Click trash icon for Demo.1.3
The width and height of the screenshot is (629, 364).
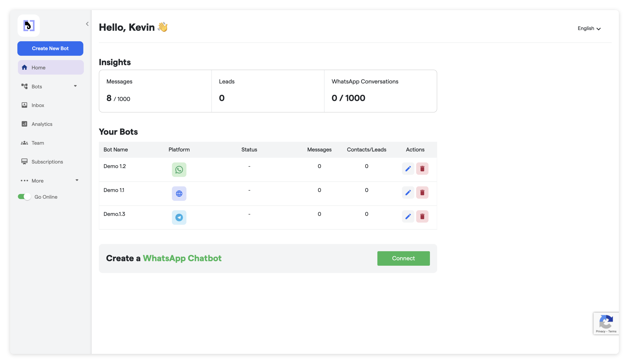tap(422, 216)
